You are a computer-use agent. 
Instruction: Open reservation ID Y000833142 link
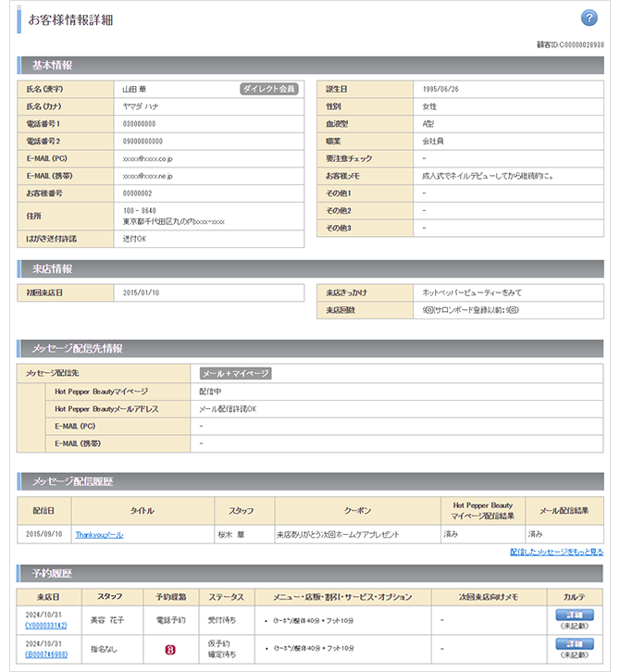coord(43,626)
